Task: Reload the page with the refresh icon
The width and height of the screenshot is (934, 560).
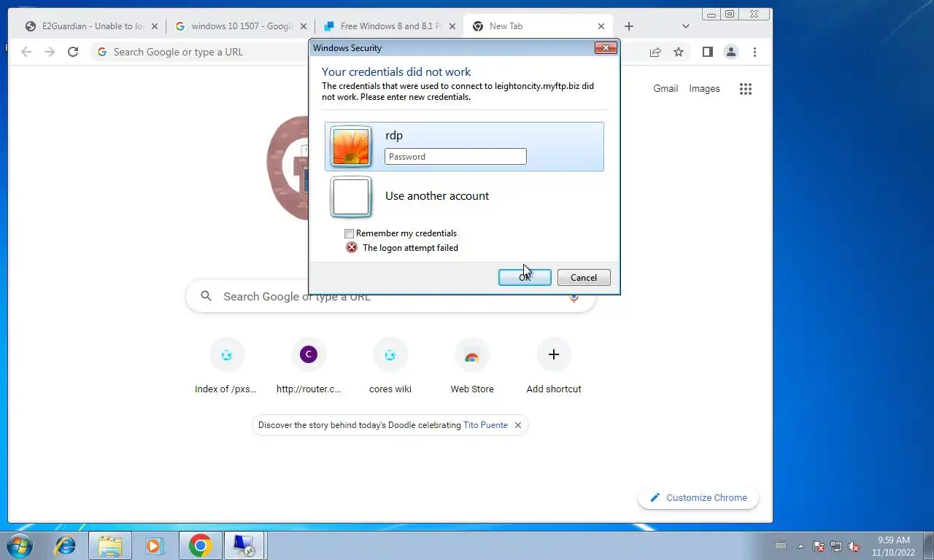Action: (73, 52)
